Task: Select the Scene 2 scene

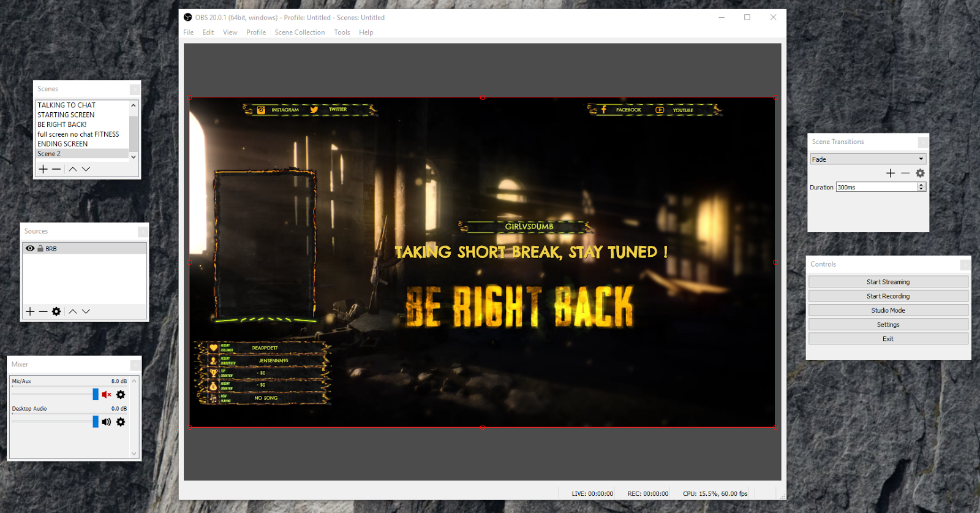Action: (x=82, y=154)
